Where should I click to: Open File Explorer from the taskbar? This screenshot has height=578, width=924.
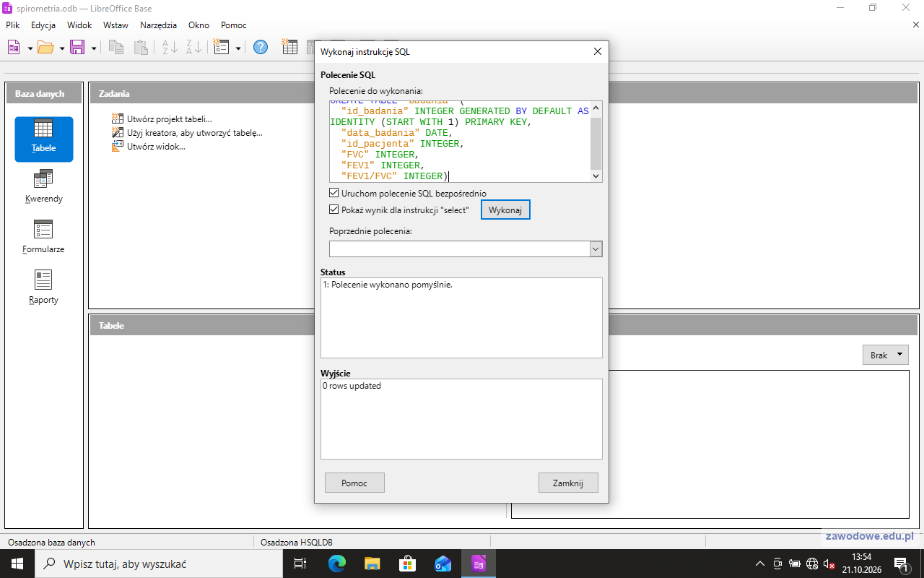tap(372, 564)
